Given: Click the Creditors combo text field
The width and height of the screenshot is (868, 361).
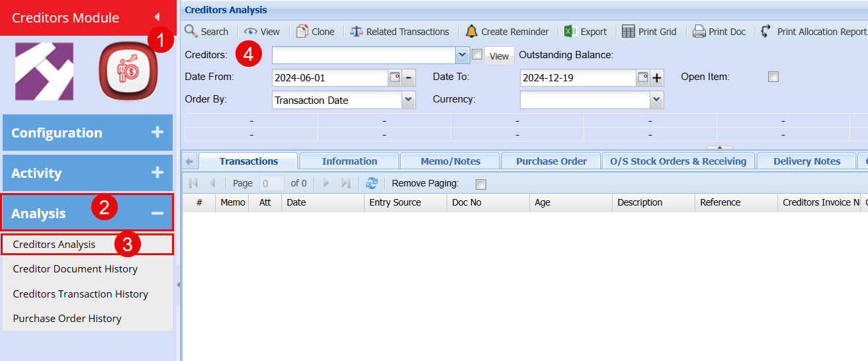Looking at the screenshot, I should coord(364,54).
